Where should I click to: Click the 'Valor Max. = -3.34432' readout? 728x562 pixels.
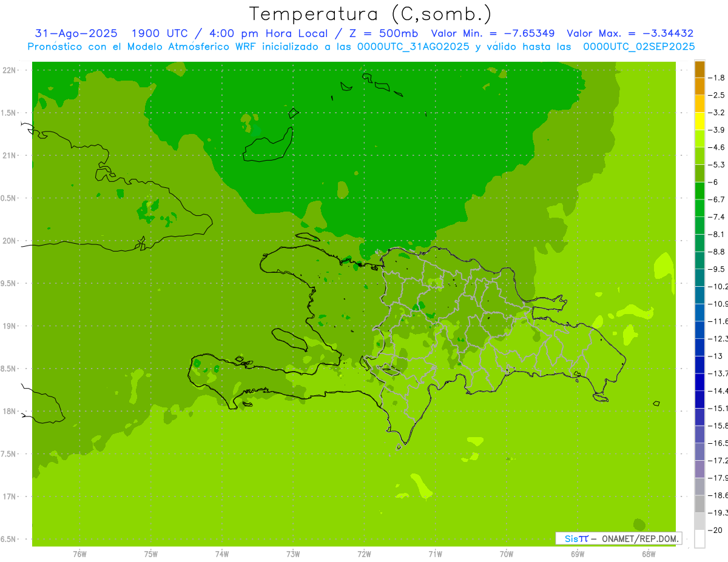tap(630, 34)
